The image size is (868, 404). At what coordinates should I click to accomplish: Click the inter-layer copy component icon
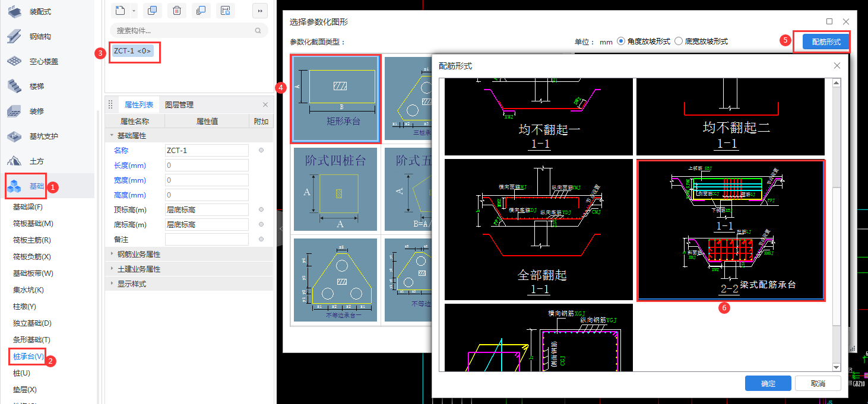pyautogui.click(x=201, y=10)
